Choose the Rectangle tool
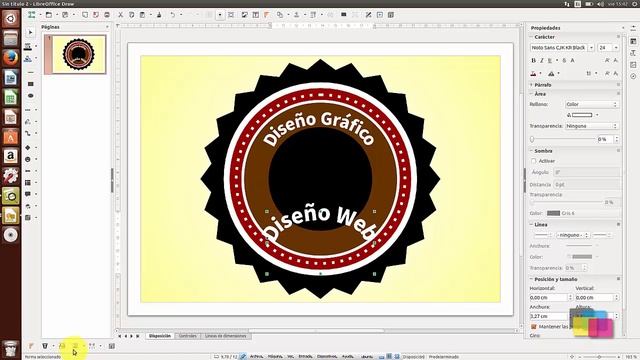This screenshot has width=640, height=360. (x=31, y=84)
